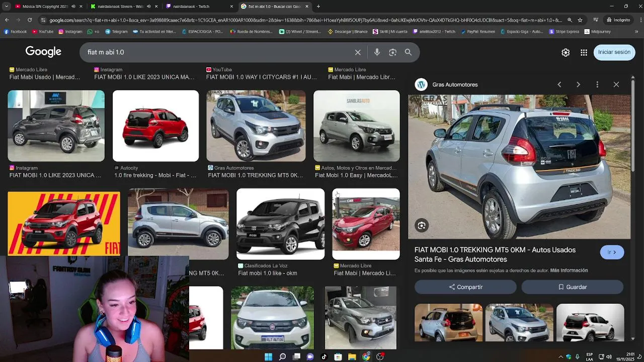Click the Guardar button
The image size is (644, 362).
573,287
